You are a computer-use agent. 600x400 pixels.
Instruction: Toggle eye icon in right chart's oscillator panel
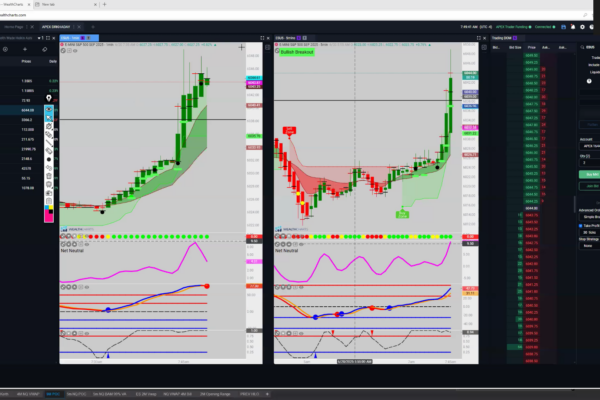click(x=301, y=287)
